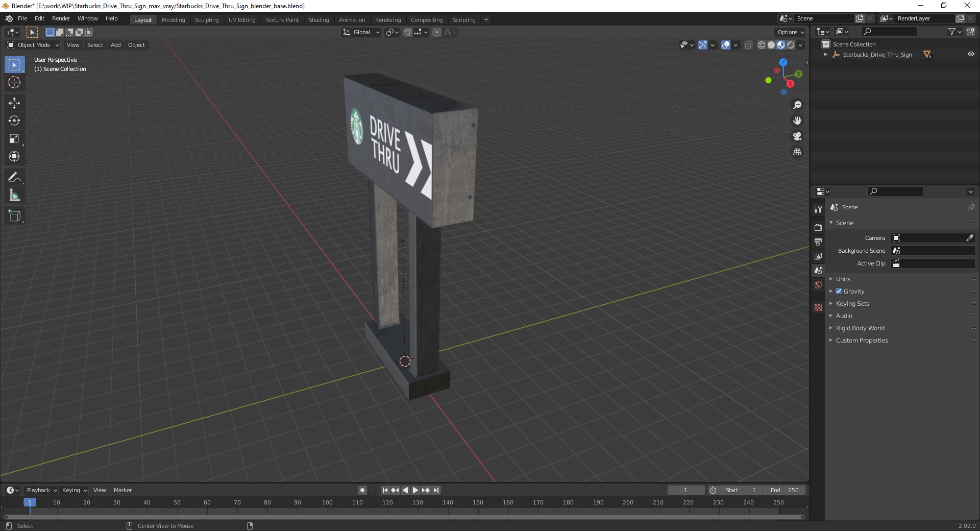Expand the Keying Sets panel
The image size is (980, 531).
coord(852,304)
